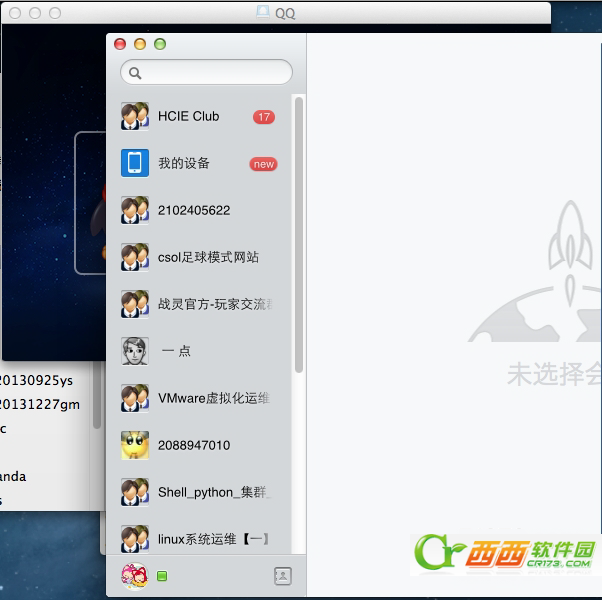Image resolution: width=602 pixels, height=600 pixels.
Task: Open the 战灵官方-玩家交流 group avatar
Action: [x=135, y=304]
